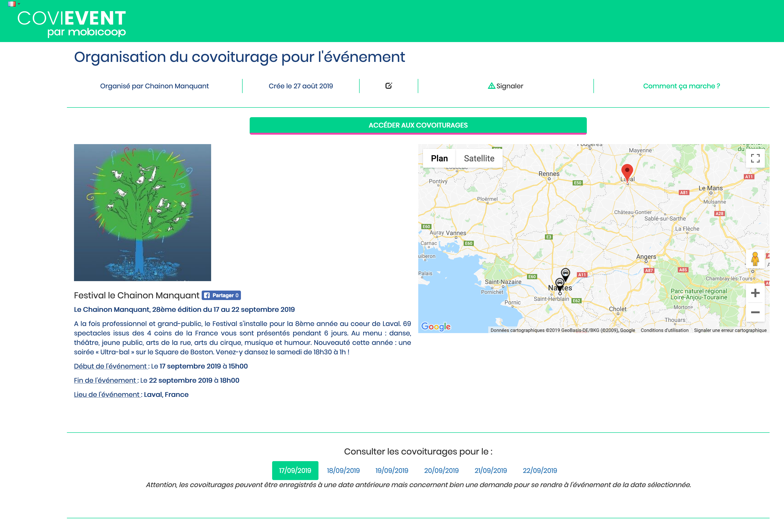Select the Street View pegman icon

pos(755,259)
